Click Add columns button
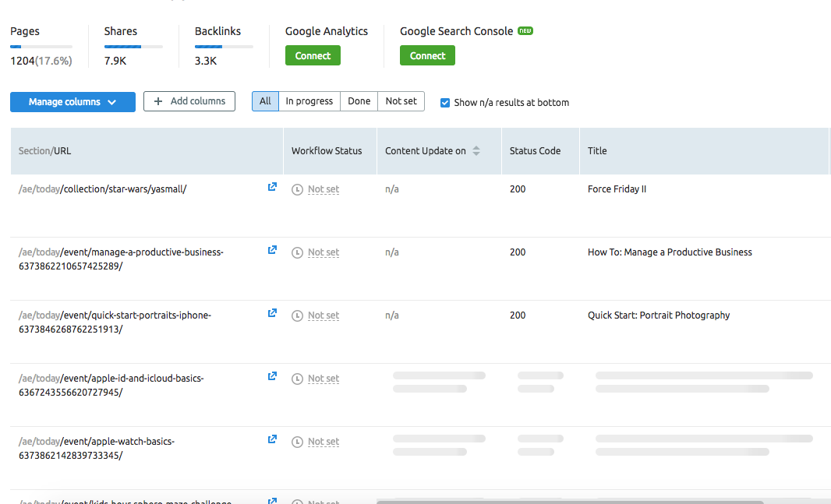 click(x=189, y=101)
